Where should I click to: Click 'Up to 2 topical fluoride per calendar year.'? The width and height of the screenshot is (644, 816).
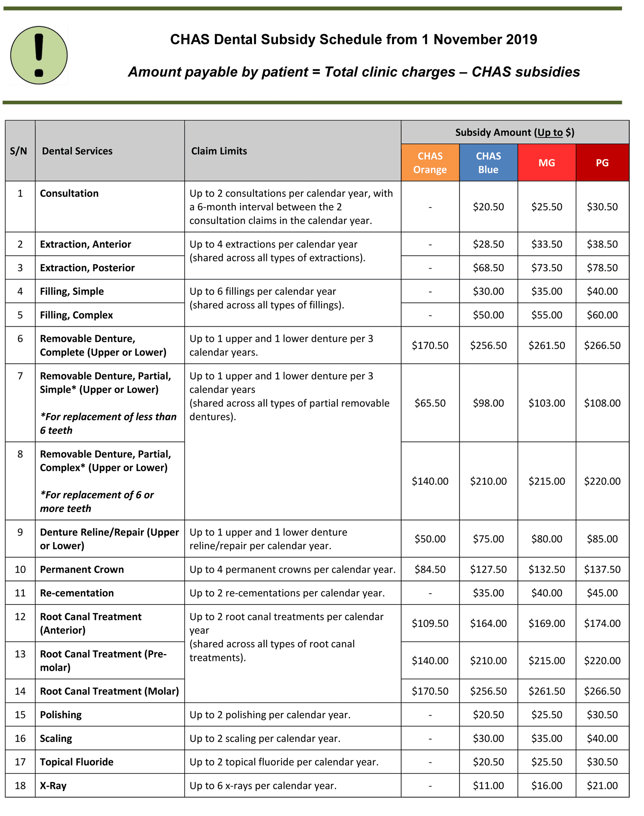click(x=284, y=762)
